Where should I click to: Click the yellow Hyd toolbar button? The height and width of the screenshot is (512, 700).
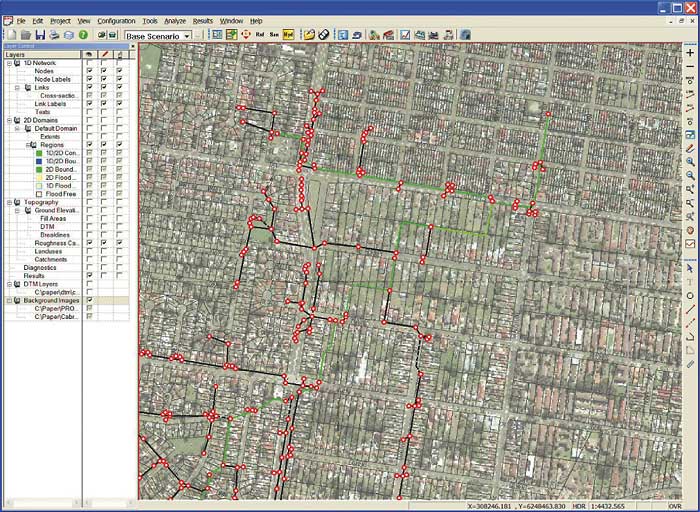pyautogui.click(x=288, y=34)
